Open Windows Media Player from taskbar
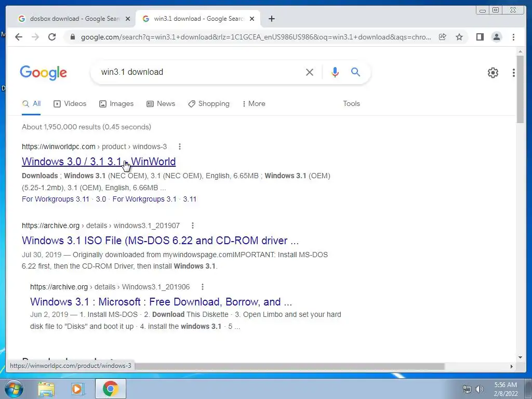The height and width of the screenshot is (399, 532). (x=78, y=389)
